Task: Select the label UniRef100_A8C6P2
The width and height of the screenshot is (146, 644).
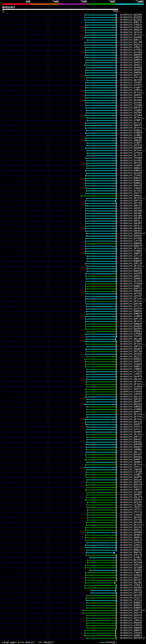Action: tap(131, 208)
